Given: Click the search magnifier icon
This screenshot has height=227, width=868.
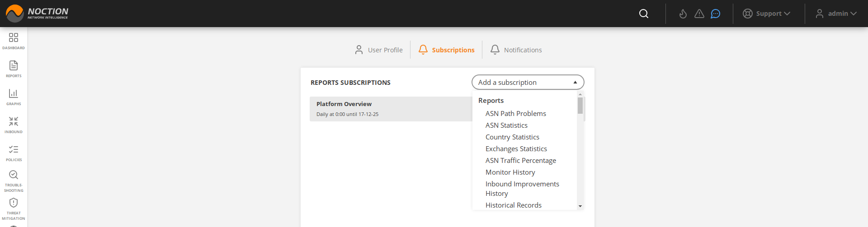Looking at the screenshot, I should pos(644,14).
